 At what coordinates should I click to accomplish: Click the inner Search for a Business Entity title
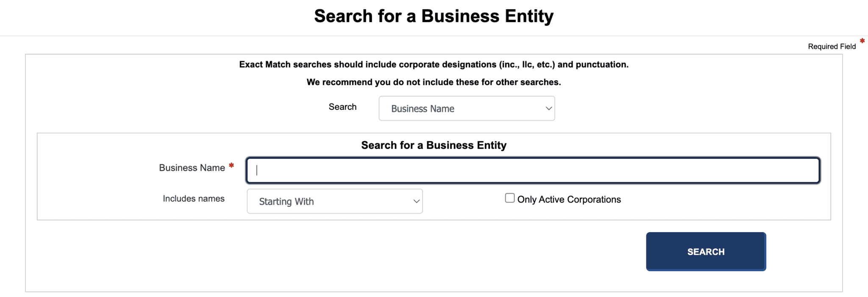(433, 145)
